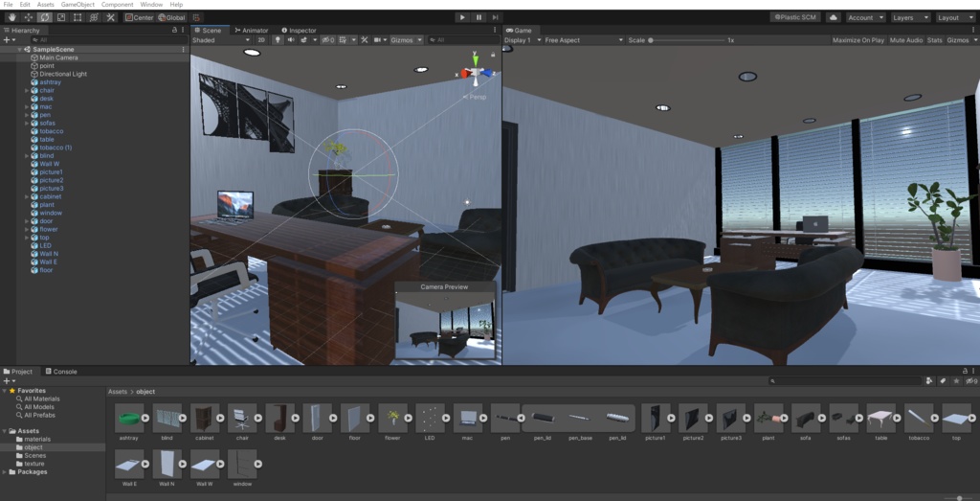Expand the sofas object in Hierarchy
This screenshot has width=980, height=501.
27,124
